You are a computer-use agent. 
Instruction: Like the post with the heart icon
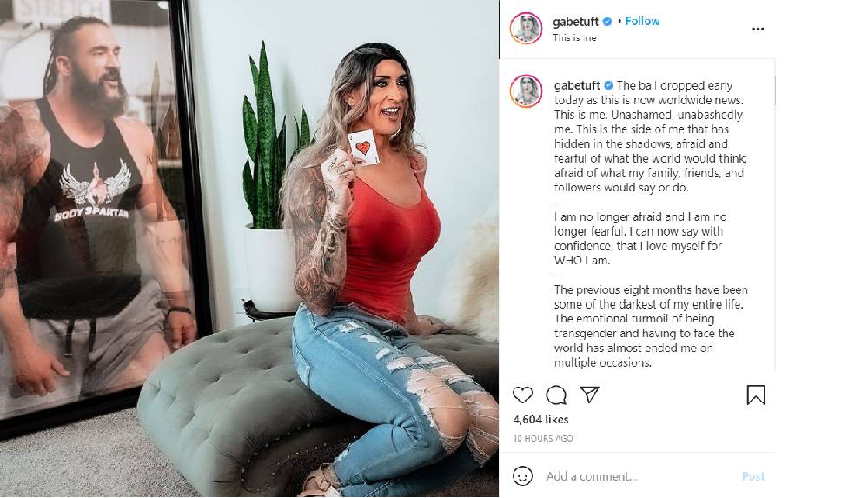(x=522, y=395)
